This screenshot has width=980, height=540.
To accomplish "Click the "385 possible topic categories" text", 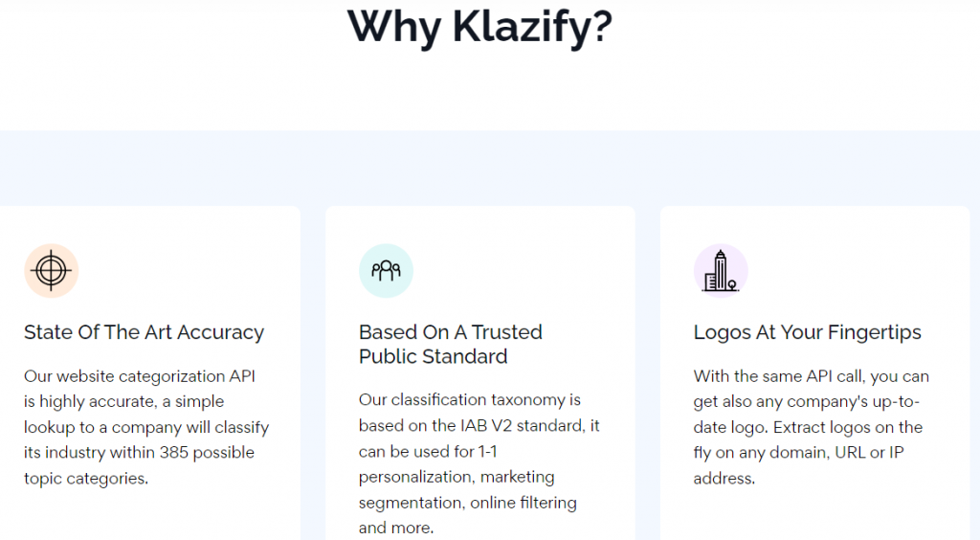I will 139,465.
